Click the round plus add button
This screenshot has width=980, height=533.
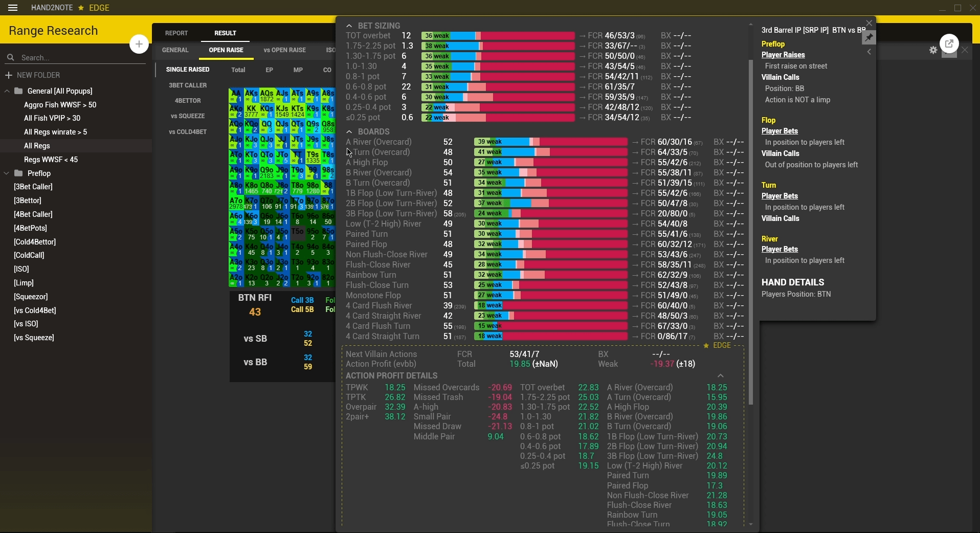coord(139,44)
